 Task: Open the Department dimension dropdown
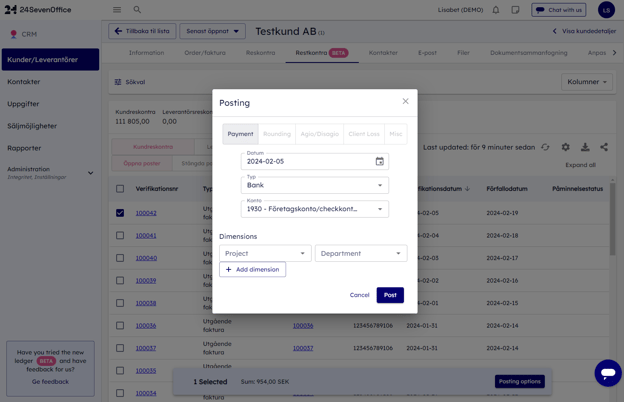click(x=360, y=253)
